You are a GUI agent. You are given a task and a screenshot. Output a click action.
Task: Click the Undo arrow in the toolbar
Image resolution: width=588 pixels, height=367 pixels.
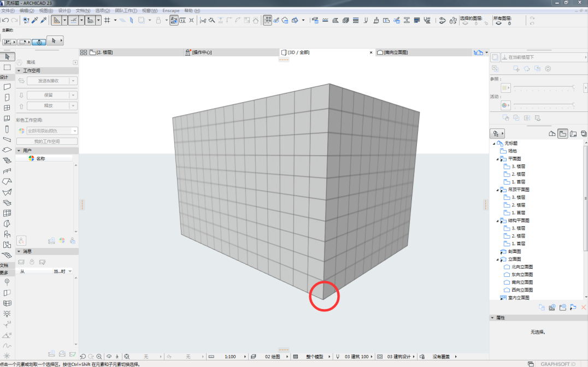5,20
